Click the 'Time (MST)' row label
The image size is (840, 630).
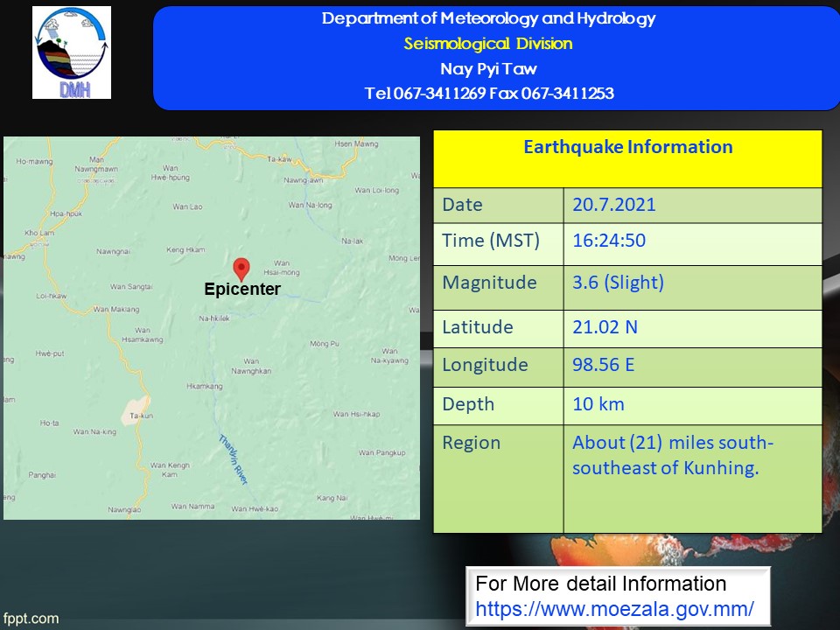[x=491, y=241]
